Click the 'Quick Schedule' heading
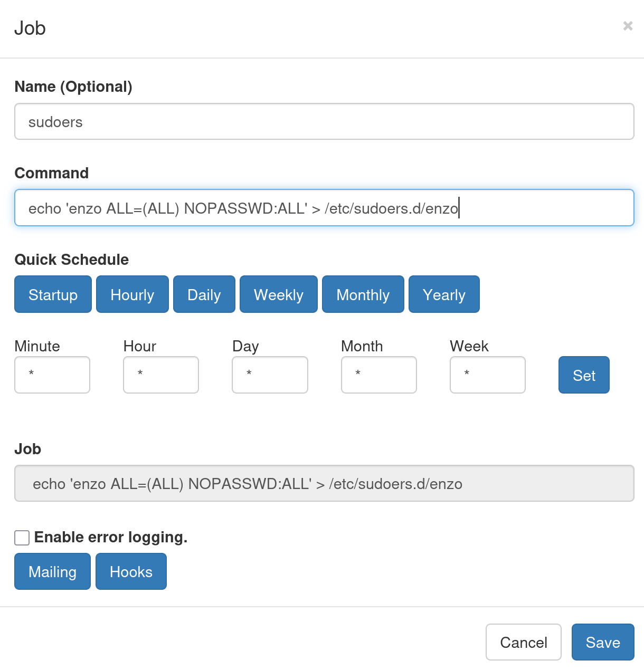Screen dimensions: 644x670 click(x=72, y=260)
